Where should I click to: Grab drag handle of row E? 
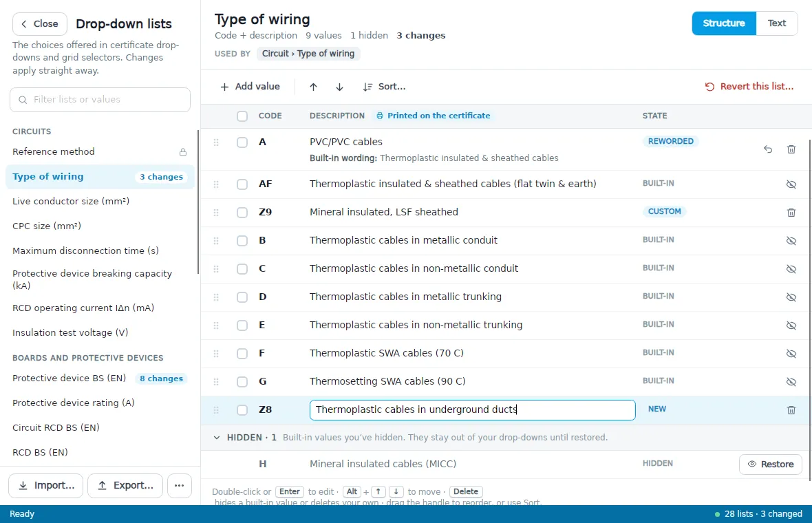click(216, 325)
